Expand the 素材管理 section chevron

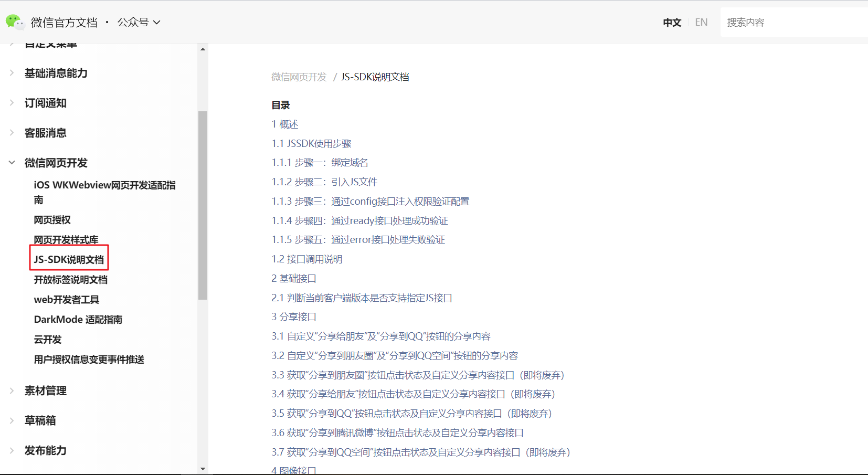(12, 390)
